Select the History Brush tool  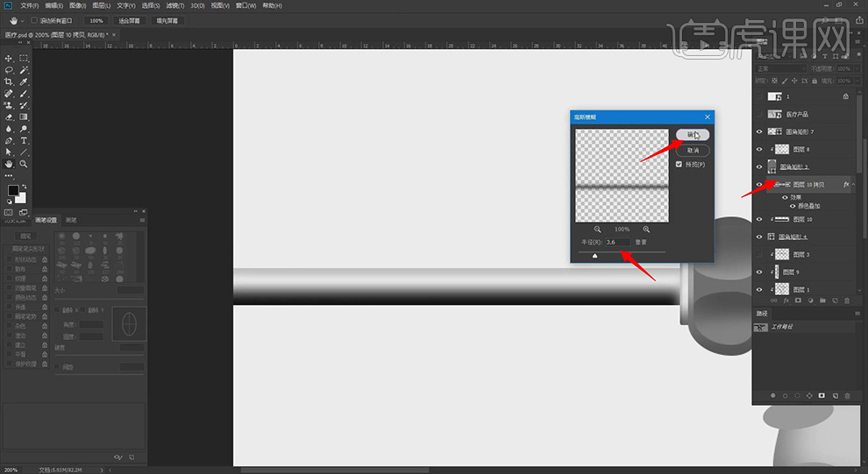click(x=24, y=105)
